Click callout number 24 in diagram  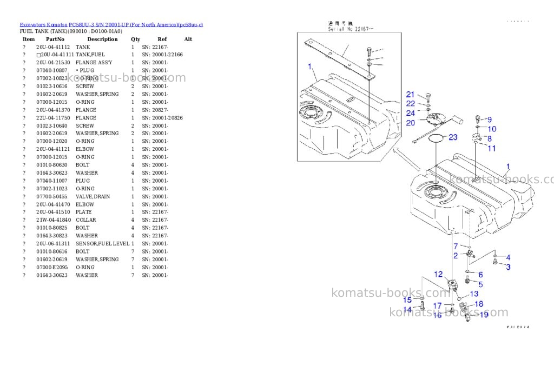point(411,113)
